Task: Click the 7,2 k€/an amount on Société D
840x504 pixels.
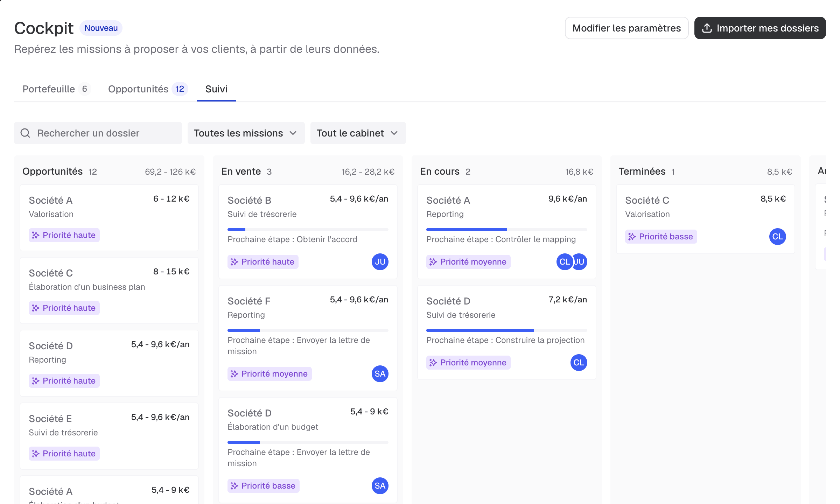Action: coord(568,300)
